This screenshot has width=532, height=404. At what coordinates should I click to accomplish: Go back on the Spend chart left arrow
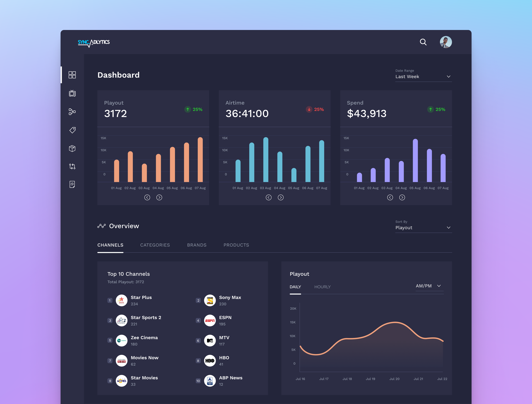click(x=390, y=197)
